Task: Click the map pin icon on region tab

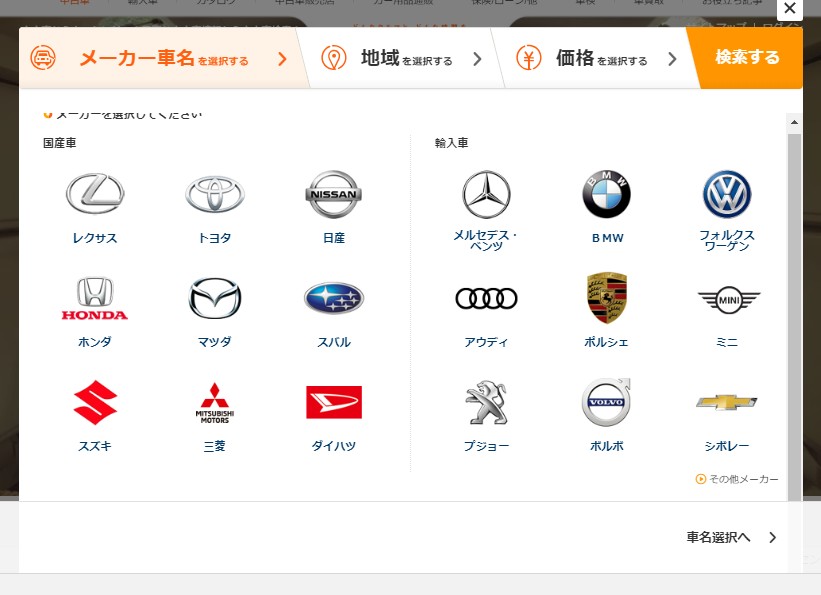Action: click(334, 58)
